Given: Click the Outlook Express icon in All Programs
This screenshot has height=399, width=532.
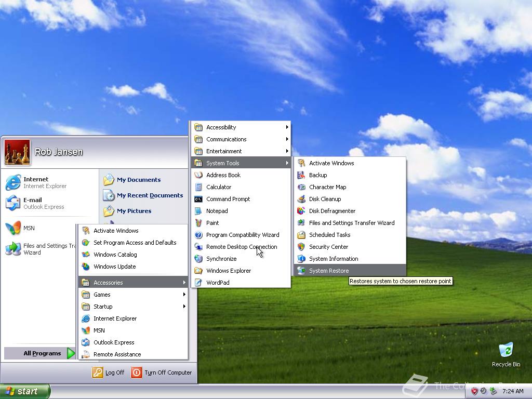Looking at the screenshot, I should click(86, 342).
